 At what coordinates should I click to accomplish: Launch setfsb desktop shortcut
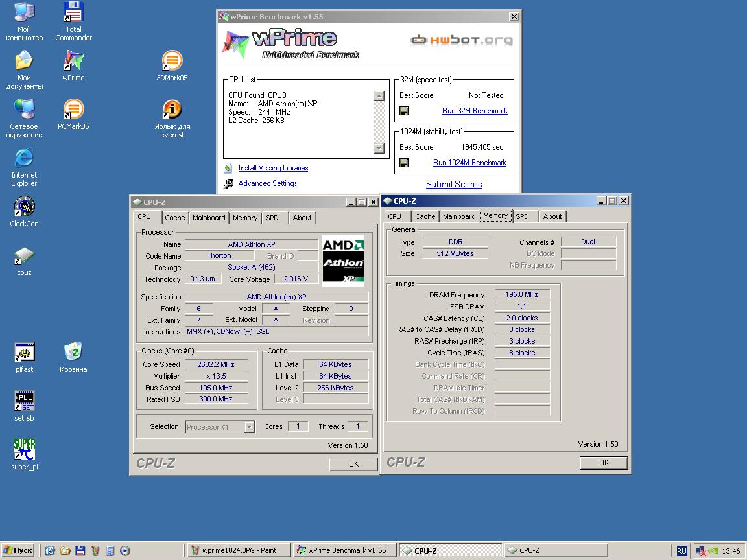tap(24, 406)
